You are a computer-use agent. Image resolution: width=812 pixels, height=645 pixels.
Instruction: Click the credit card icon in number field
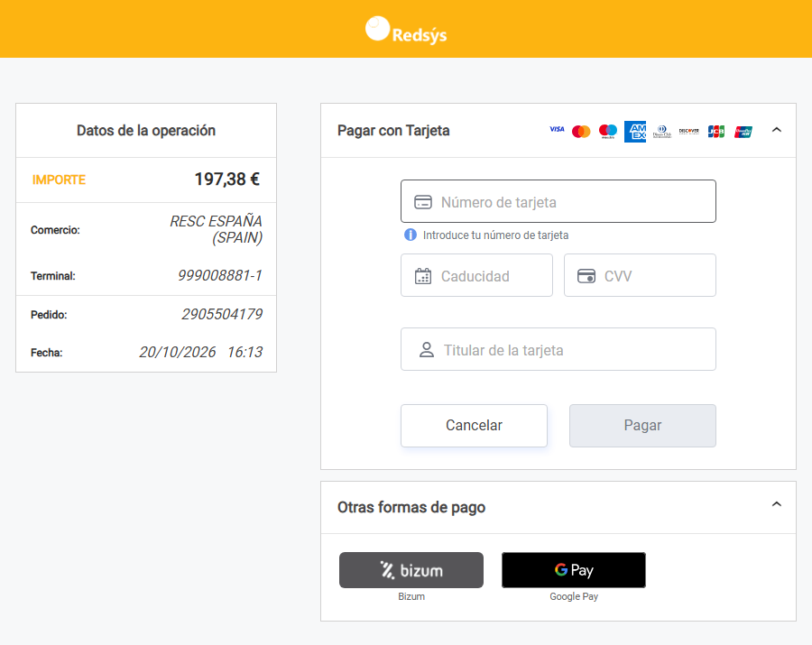(423, 202)
